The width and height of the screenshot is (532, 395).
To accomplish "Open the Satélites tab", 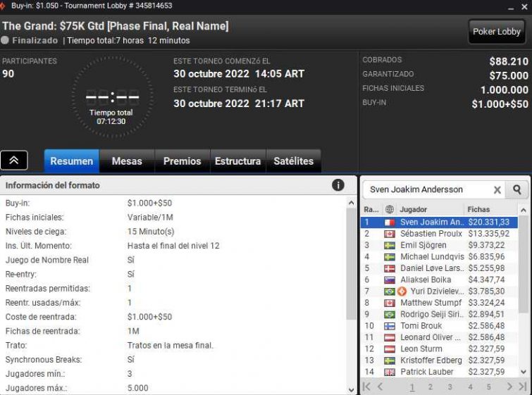I will click(294, 161).
